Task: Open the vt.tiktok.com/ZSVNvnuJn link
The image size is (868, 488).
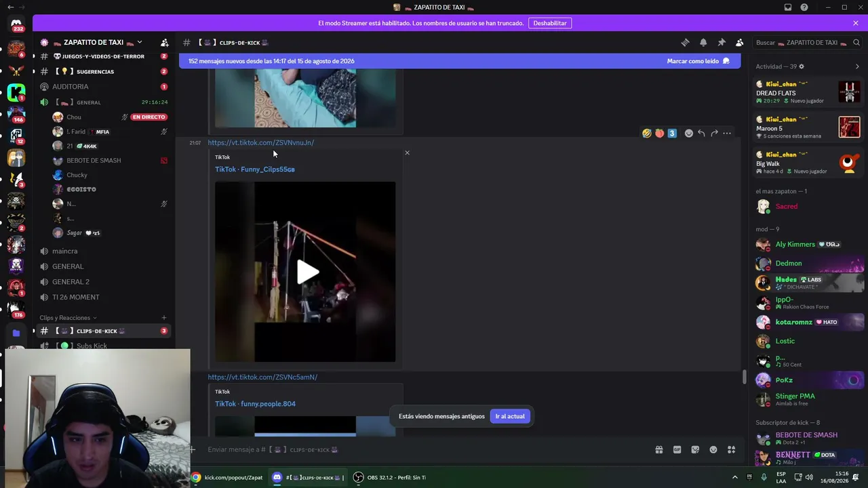Action: 261,143
